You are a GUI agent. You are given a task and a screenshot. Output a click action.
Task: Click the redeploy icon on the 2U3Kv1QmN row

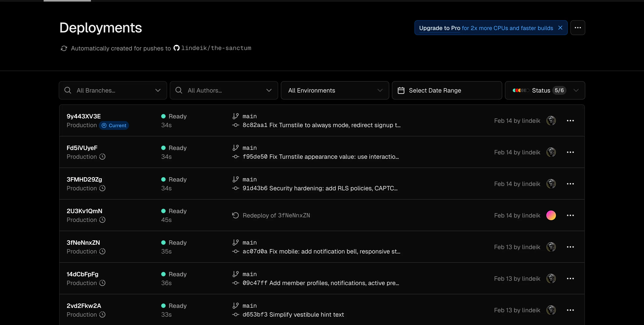tap(235, 215)
